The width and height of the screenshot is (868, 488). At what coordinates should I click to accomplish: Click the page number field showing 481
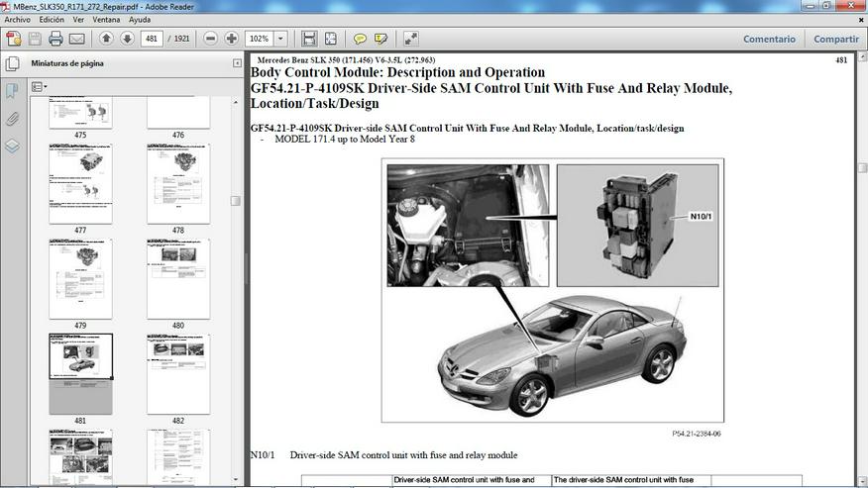[152, 39]
